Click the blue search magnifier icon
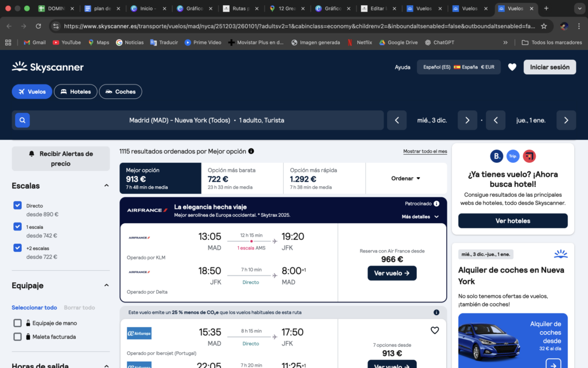588x368 pixels. (22, 120)
